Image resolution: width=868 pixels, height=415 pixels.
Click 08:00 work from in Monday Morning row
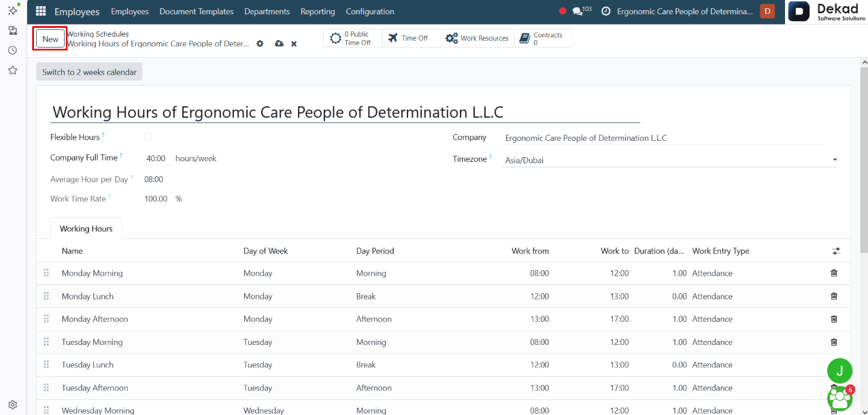click(539, 273)
